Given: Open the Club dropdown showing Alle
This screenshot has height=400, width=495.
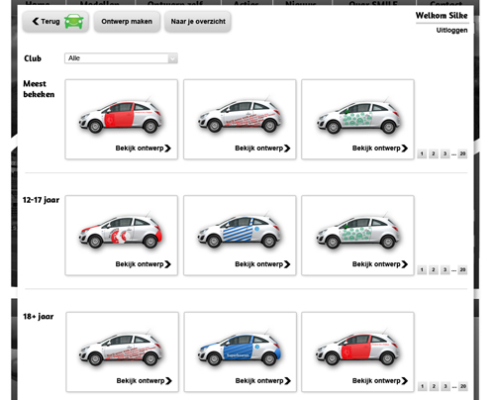Looking at the screenshot, I should tap(121, 58).
